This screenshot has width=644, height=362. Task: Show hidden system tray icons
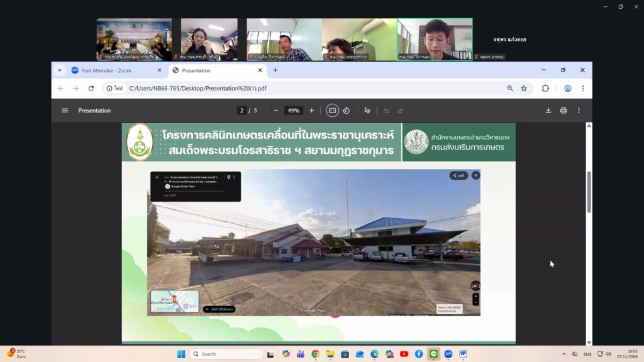[x=563, y=354]
